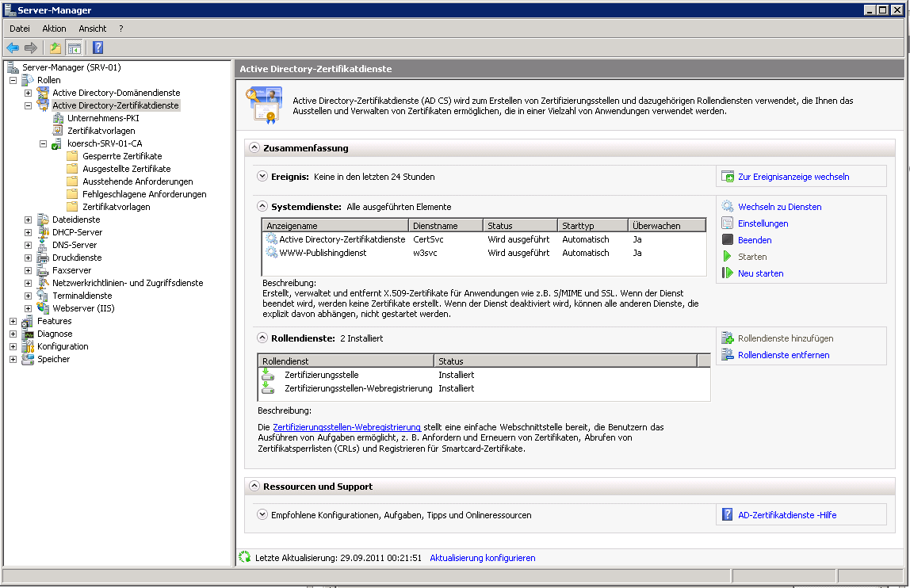Select the Zertifizierungsstelle role service row
Screen dimensions: 910x588
click(x=484, y=375)
